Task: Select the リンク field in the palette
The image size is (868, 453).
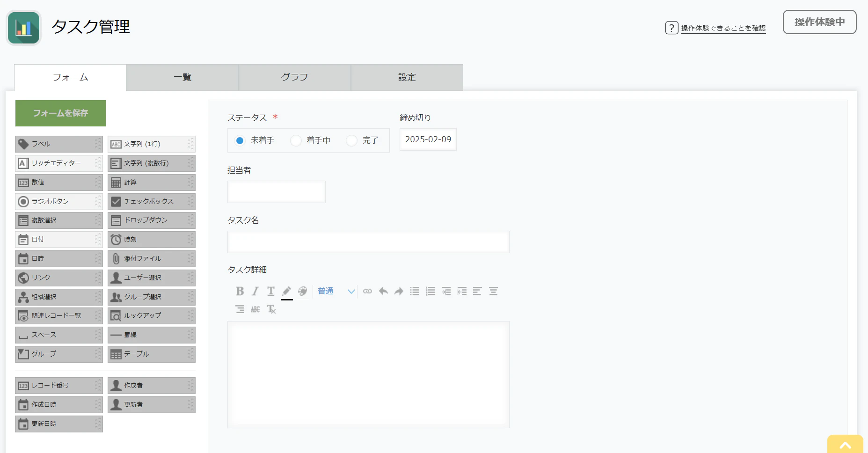Action: (x=59, y=278)
